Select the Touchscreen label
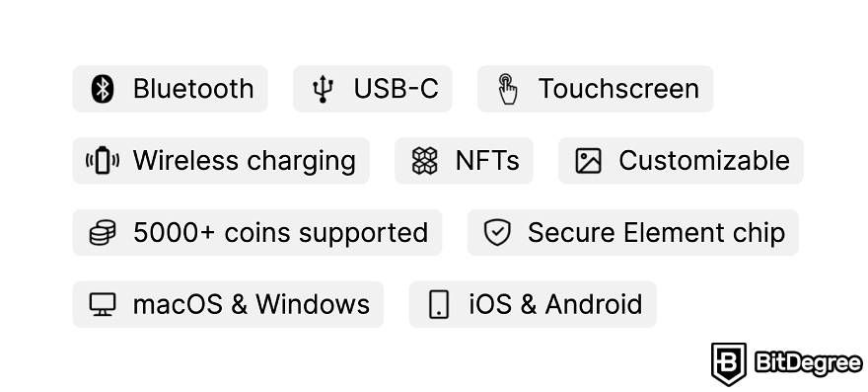 pos(618,89)
